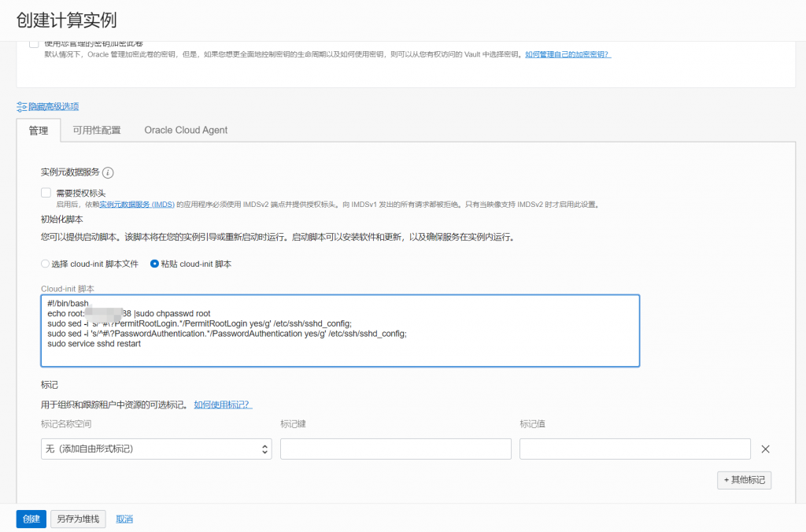
Task: Select the 管理 tab
Action: click(x=38, y=130)
